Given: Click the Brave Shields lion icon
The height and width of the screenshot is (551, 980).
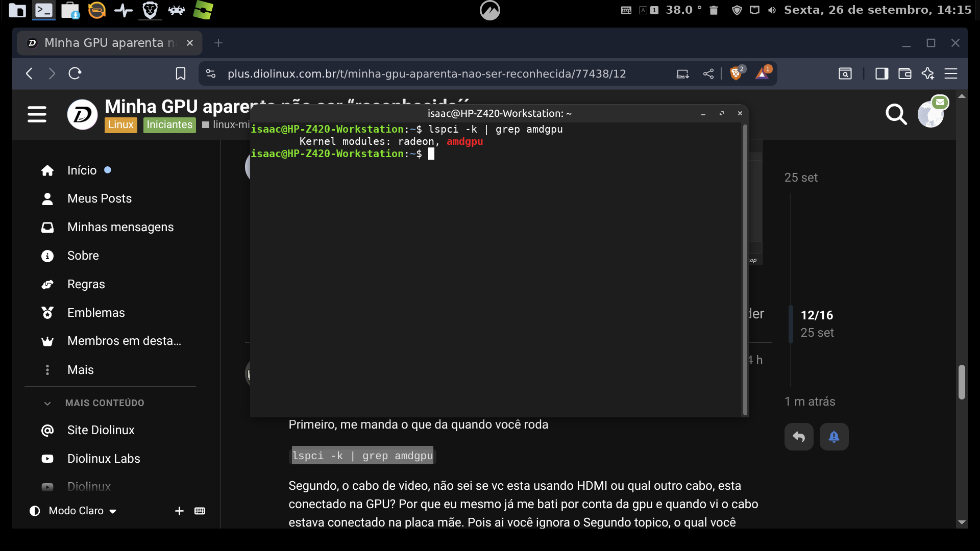Looking at the screenshot, I should (736, 74).
